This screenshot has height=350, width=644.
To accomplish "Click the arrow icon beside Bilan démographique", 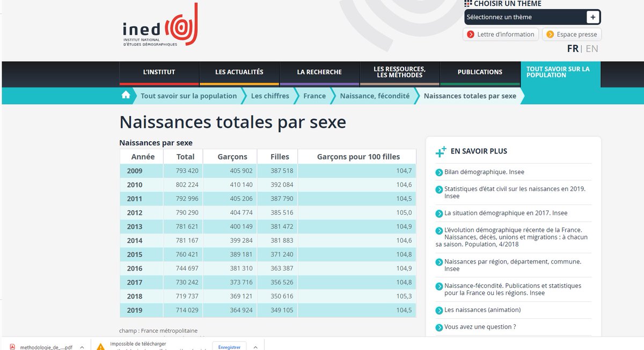I will pyautogui.click(x=440, y=172).
